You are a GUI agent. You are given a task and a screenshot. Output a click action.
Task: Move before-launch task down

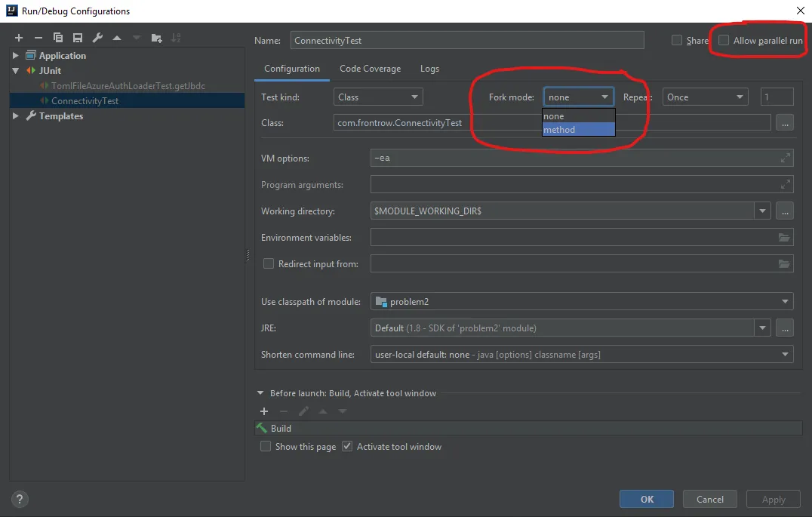(x=343, y=411)
